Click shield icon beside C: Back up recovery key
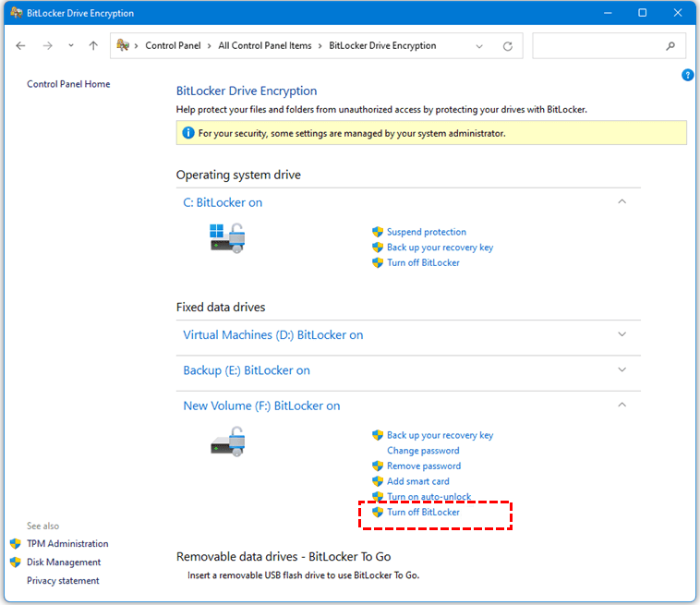700x605 pixels. 378,247
